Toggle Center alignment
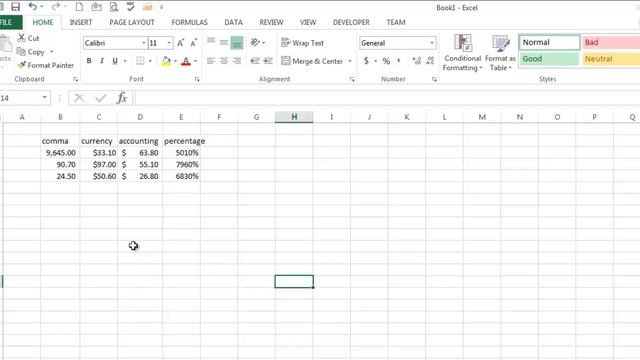The width and height of the screenshot is (640, 360). [x=224, y=61]
